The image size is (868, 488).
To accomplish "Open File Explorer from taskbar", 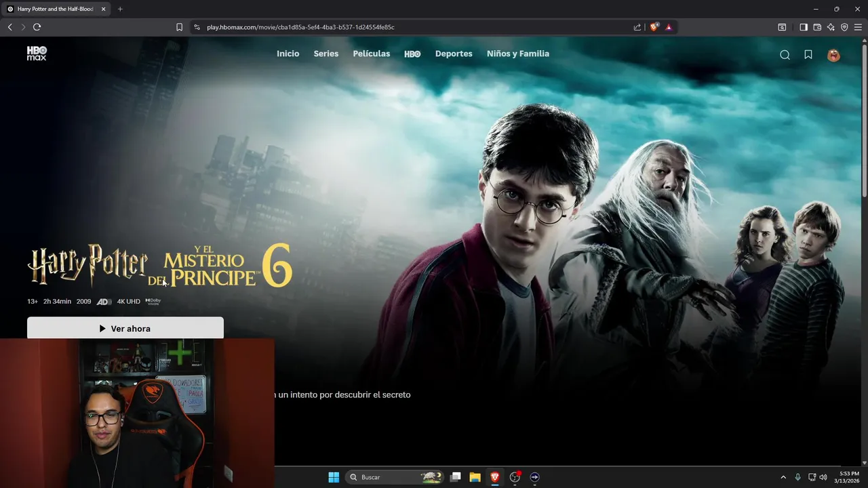I will point(475,477).
